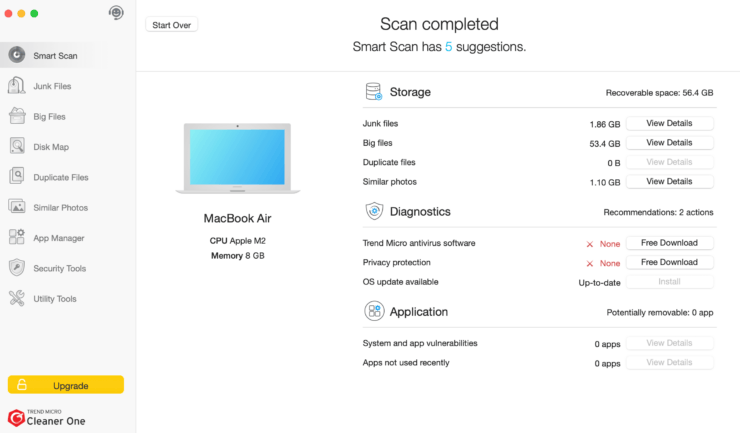Click the Start Over button

(x=172, y=25)
